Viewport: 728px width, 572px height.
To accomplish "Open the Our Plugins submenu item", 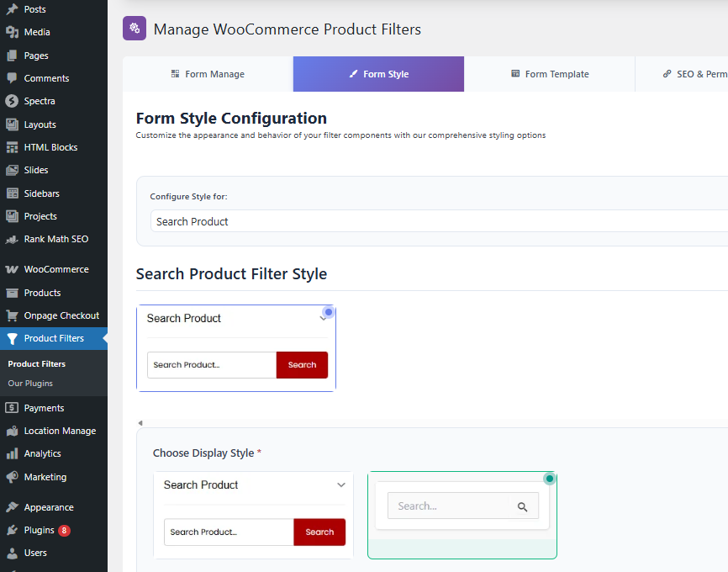I will [30, 384].
